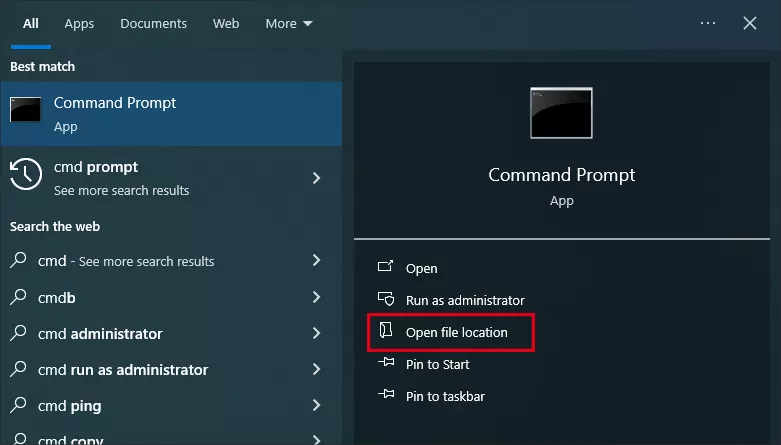The image size is (781, 445).
Task: Expand the cmdb suggestion chevron
Action: coord(316,297)
